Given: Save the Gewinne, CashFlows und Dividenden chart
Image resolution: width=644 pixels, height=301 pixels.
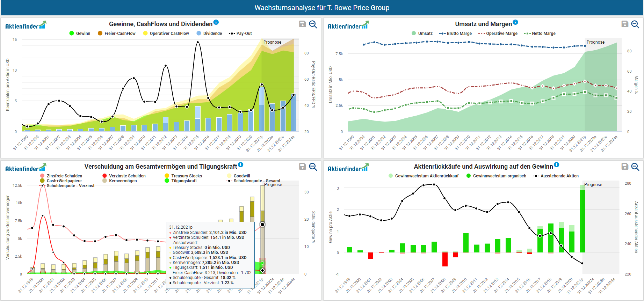Looking at the screenshot, I should click(303, 24).
